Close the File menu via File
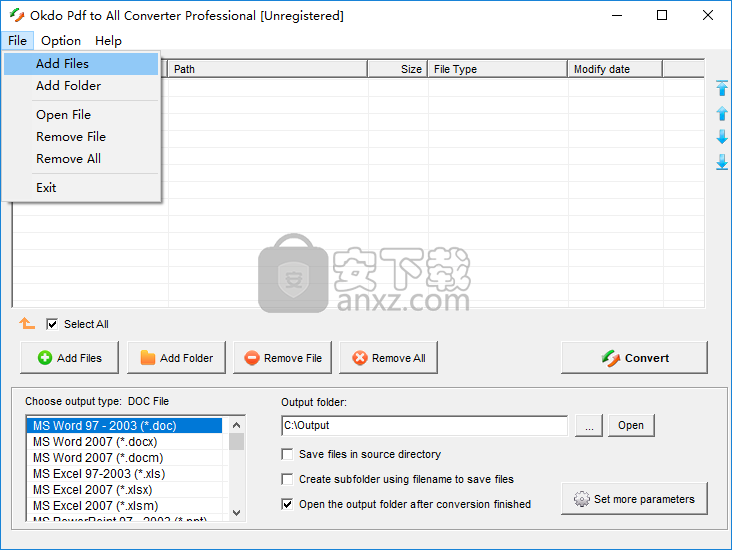This screenshot has height=550, width=732. click(x=17, y=41)
